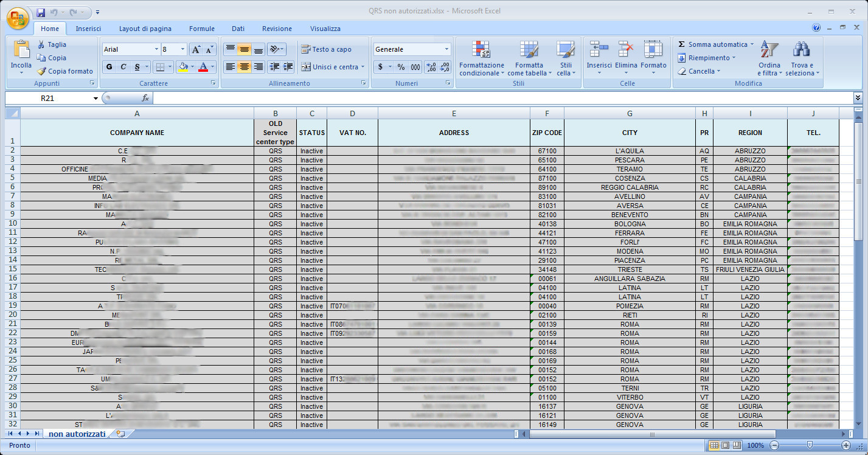
Task: Switch to Inserisci ribbon tab
Action: pyautogui.click(x=88, y=29)
